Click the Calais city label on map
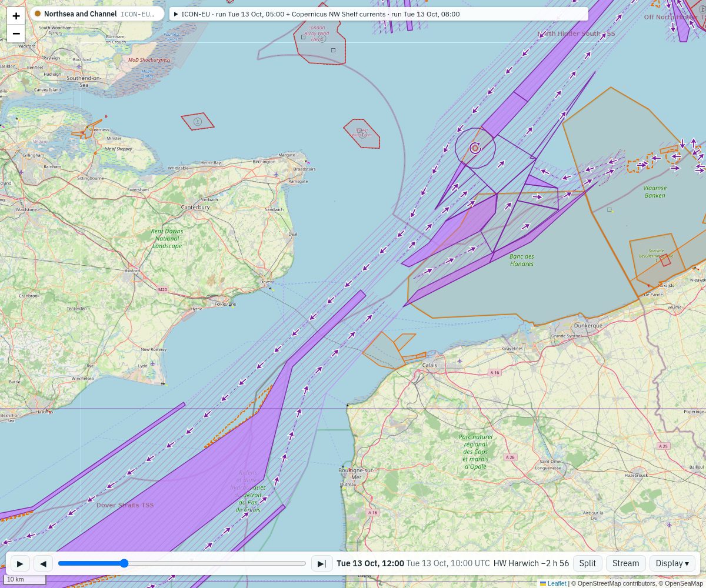The image size is (706, 588). [429, 365]
